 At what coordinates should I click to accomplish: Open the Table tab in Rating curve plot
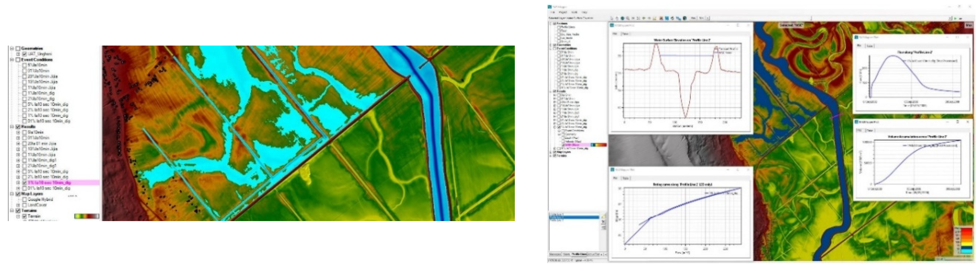(x=626, y=178)
